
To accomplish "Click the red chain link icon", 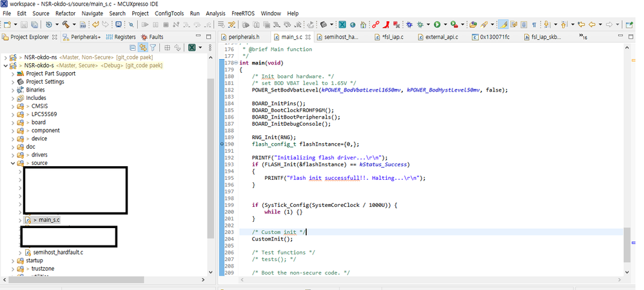I will (376, 24).
